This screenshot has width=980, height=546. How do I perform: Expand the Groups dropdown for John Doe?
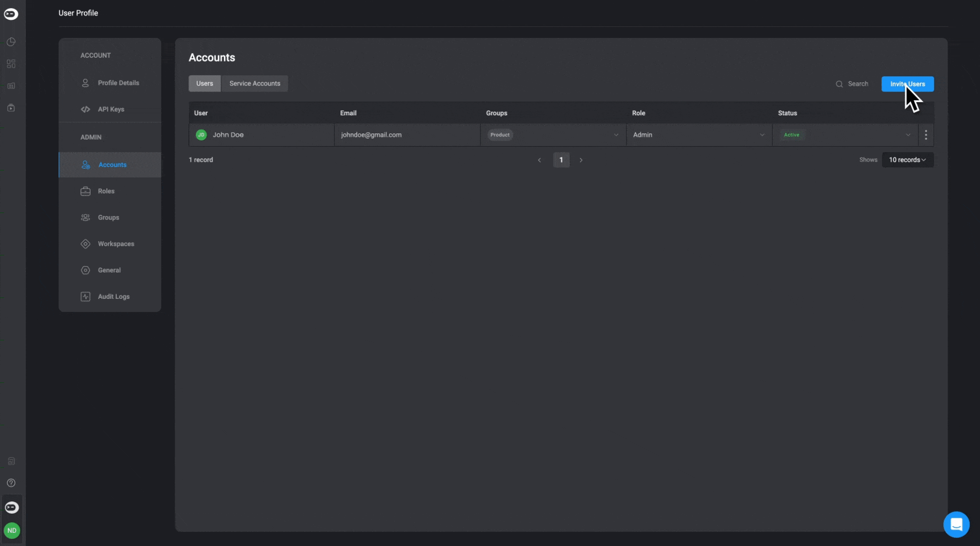click(x=616, y=135)
